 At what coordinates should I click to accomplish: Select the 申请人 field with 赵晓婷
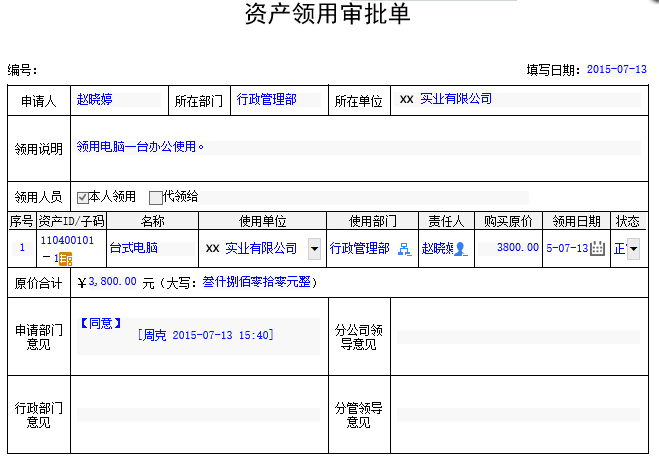[119, 100]
